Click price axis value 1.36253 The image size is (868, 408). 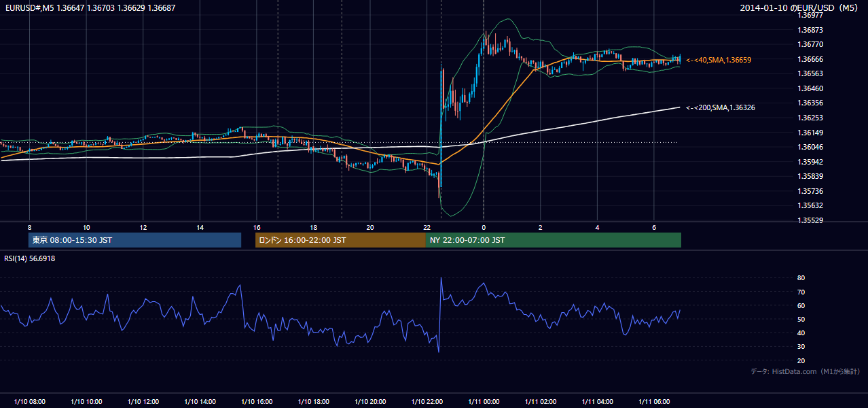tap(810, 118)
